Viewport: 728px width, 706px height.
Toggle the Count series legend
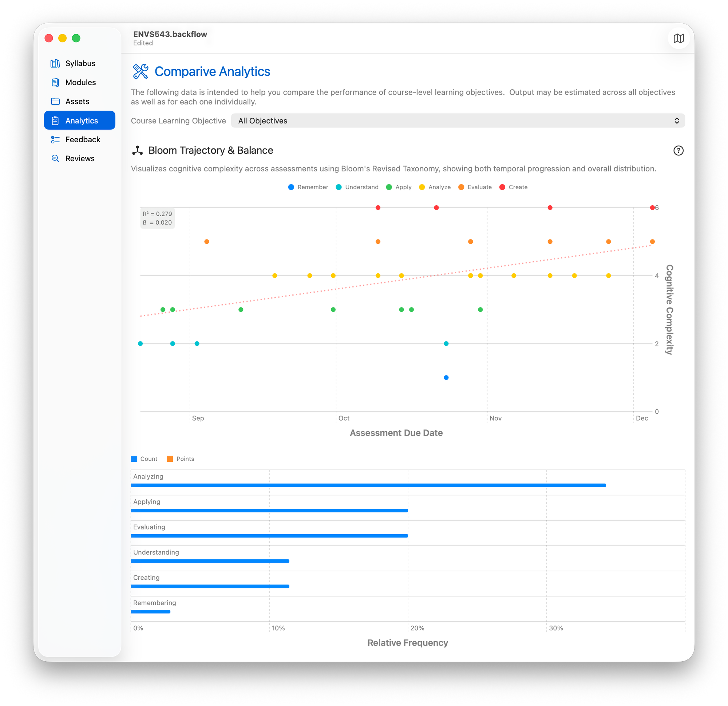[144, 459]
